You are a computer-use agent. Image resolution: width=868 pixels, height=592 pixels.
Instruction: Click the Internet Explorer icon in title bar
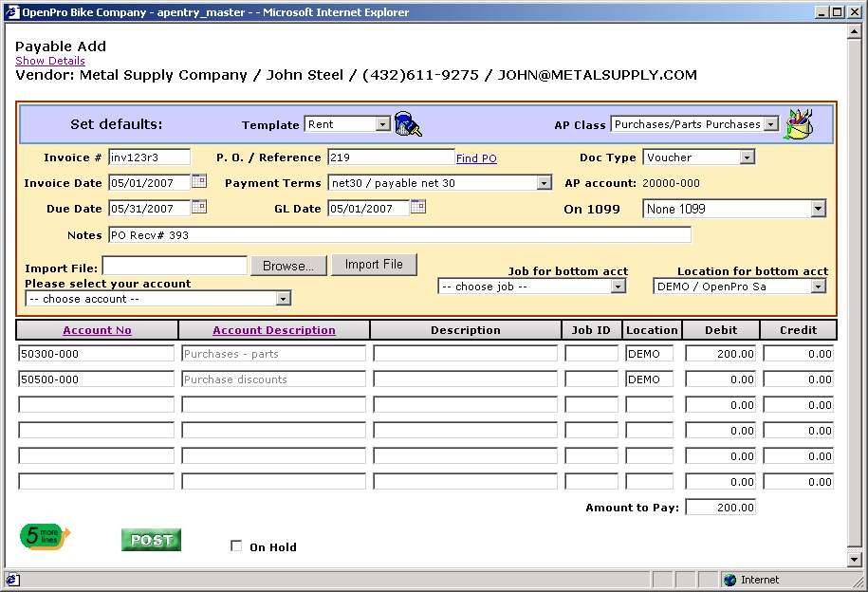[x=11, y=12]
